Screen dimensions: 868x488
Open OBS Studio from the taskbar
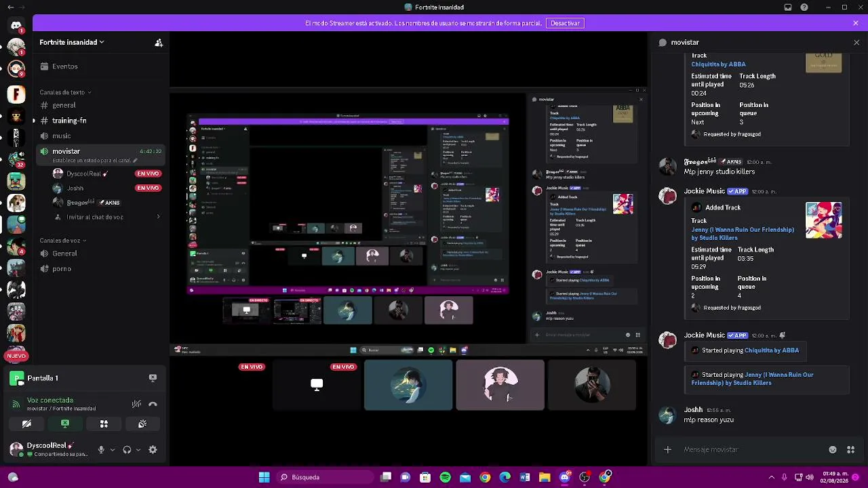(x=585, y=477)
